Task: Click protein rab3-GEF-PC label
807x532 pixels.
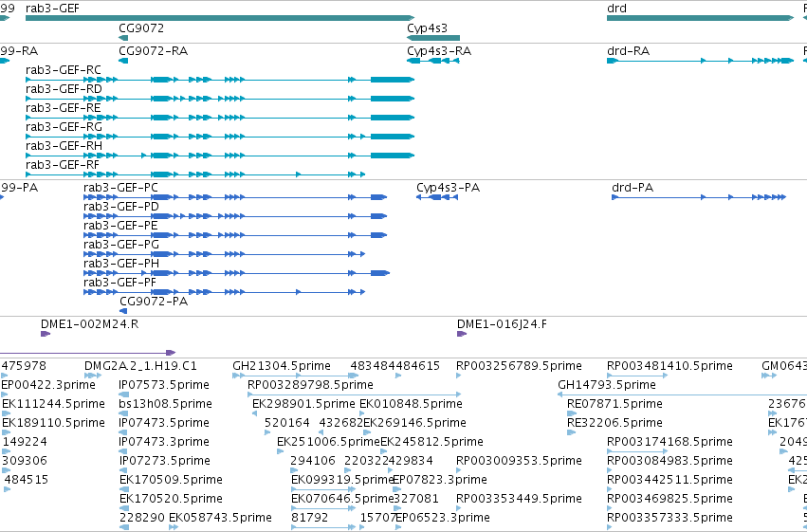Action: pos(120,188)
